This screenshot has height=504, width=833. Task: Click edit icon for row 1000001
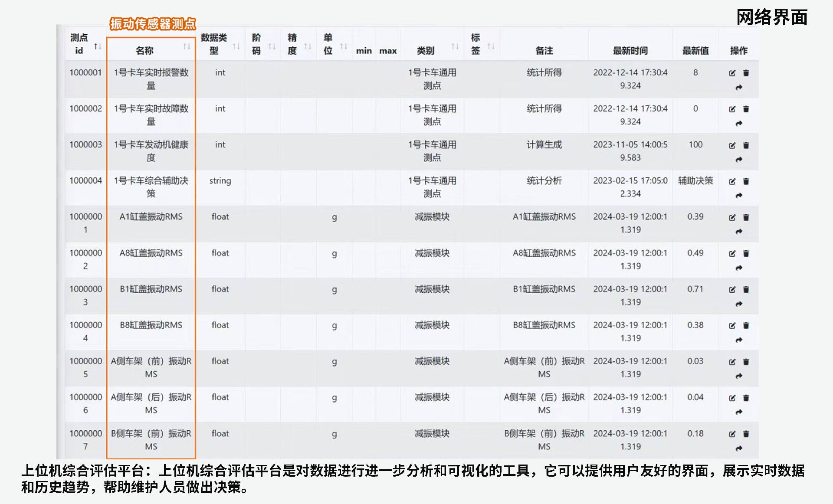tap(732, 73)
